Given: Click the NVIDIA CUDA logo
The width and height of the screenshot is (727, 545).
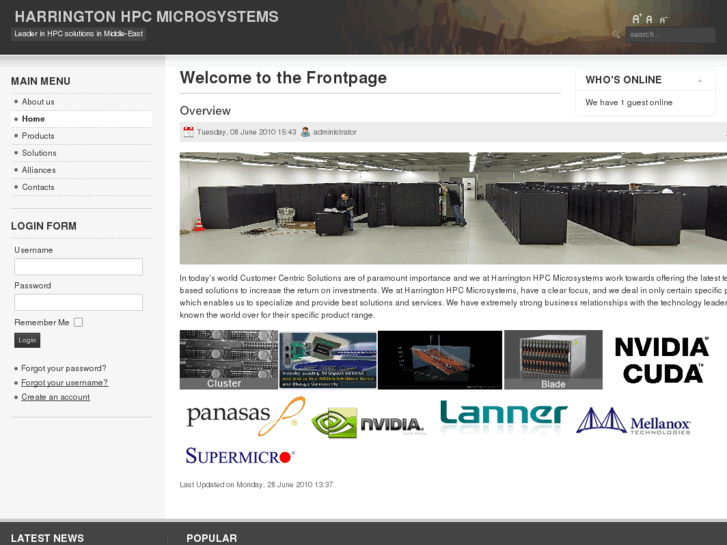Looking at the screenshot, I should pyautogui.click(x=662, y=360).
